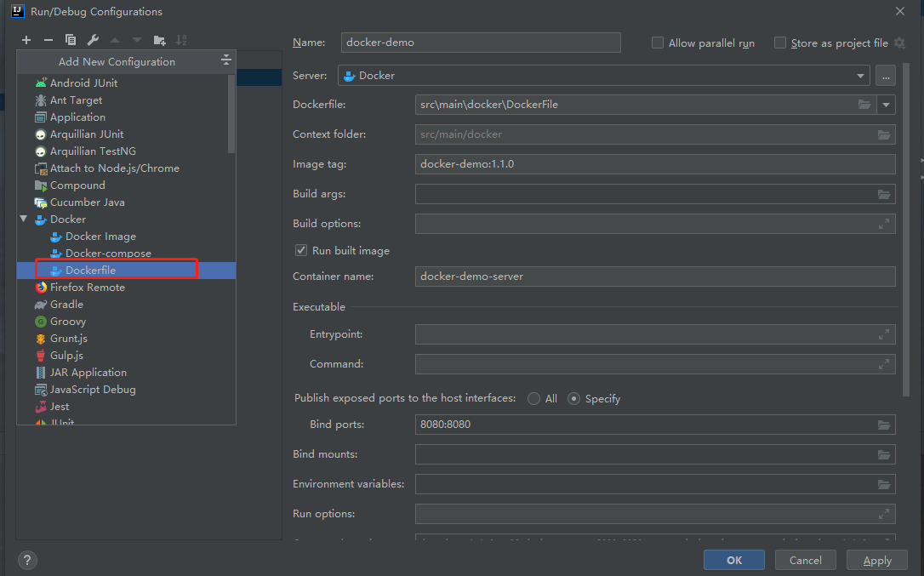Viewport: 924px width, 576px height.
Task: Click the configuration list scrollbar
Action: [x=231, y=113]
